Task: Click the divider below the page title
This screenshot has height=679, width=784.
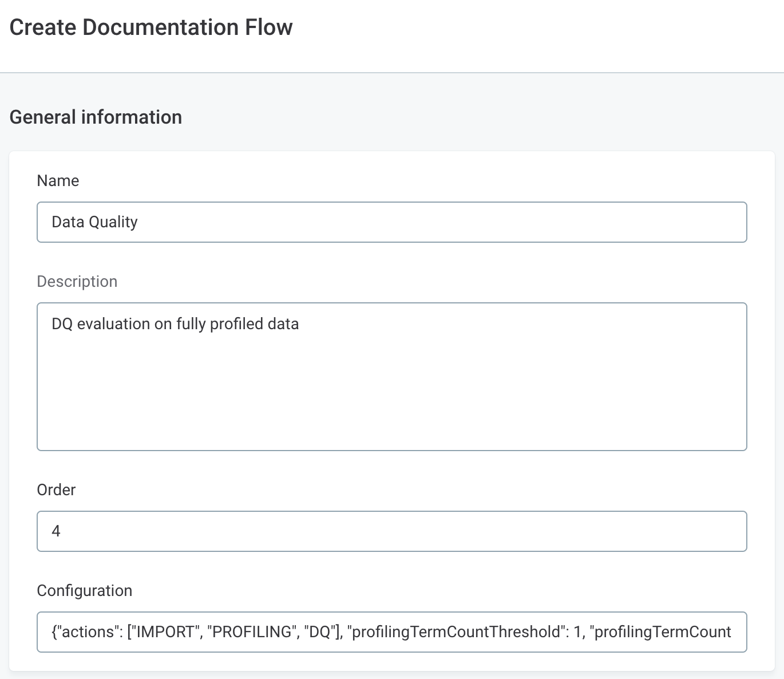Action: [x=392, y=73]
